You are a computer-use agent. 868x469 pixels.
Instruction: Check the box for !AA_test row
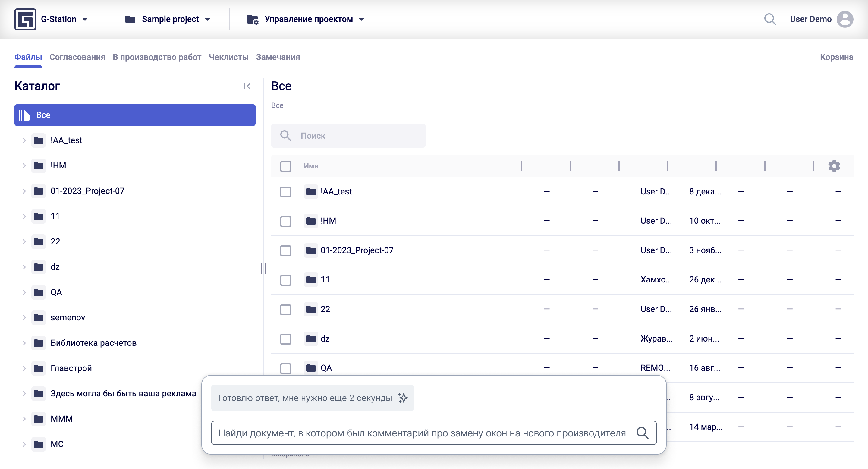click(285, 192)
